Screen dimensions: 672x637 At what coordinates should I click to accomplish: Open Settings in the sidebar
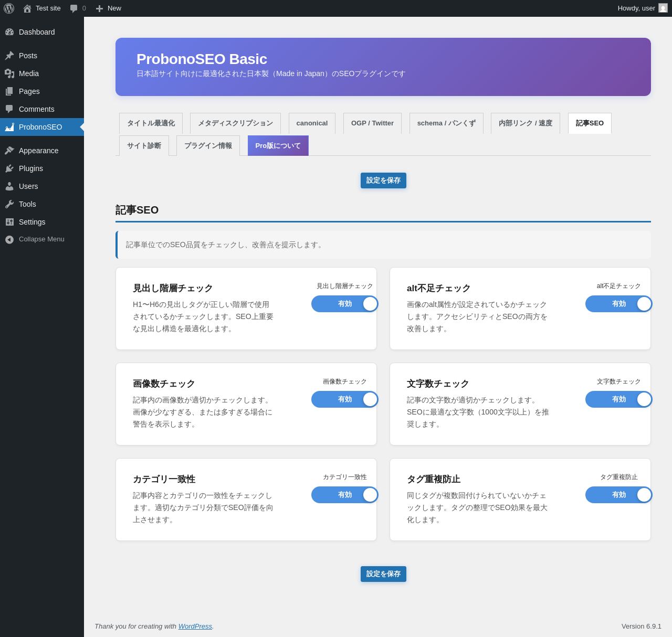click(42, 222)
